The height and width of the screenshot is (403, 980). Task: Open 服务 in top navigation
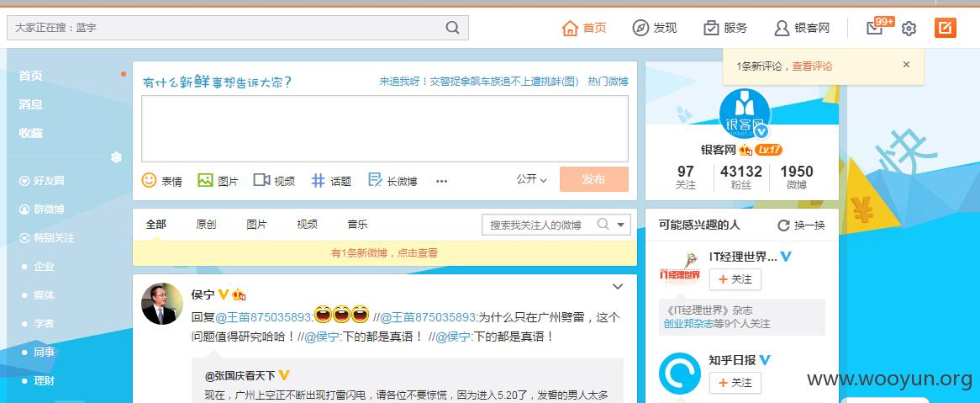tap(725, 28)
